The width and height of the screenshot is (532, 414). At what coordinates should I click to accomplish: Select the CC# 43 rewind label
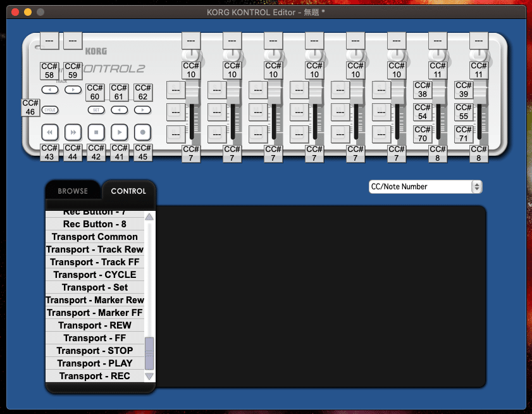pos(49,153)
